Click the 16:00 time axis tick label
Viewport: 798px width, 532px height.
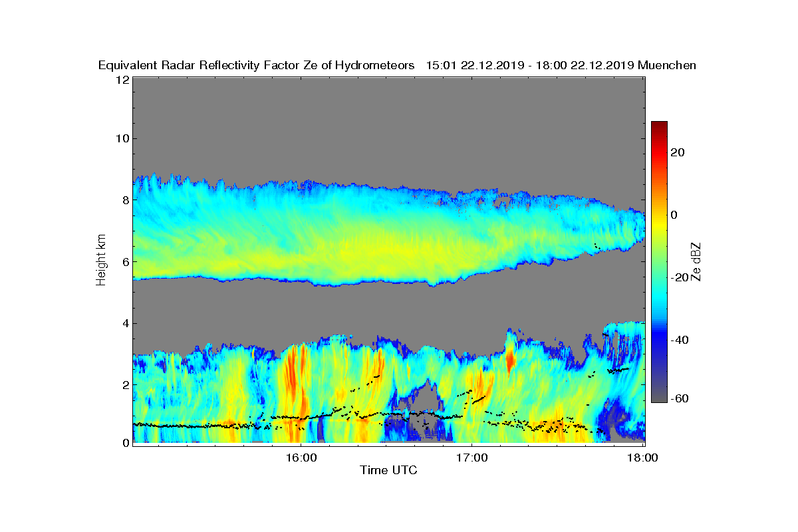301,458
